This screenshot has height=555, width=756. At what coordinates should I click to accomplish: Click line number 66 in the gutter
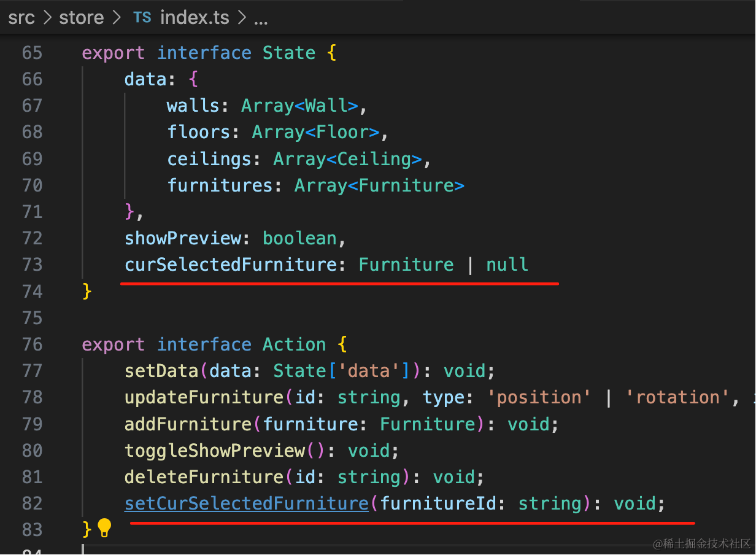(32, 79)
